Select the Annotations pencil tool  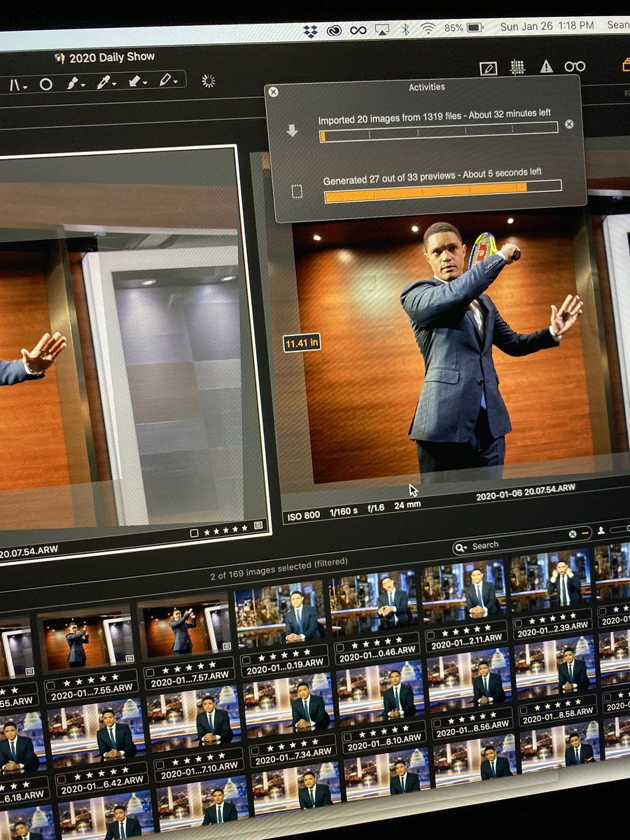coord(164,80)
